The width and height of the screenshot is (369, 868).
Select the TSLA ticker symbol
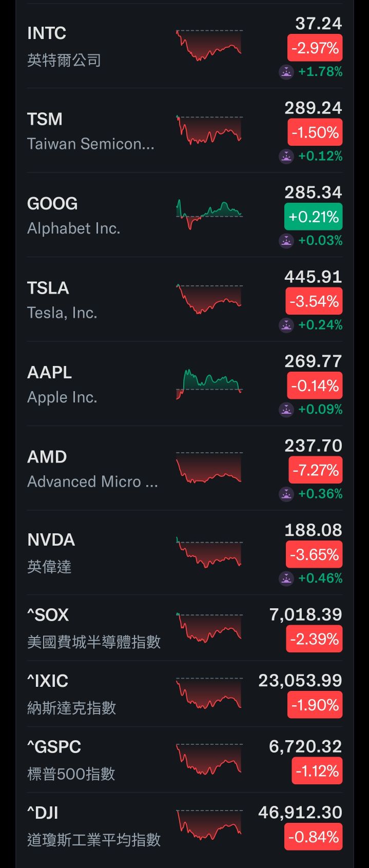(x=48, y=288)
